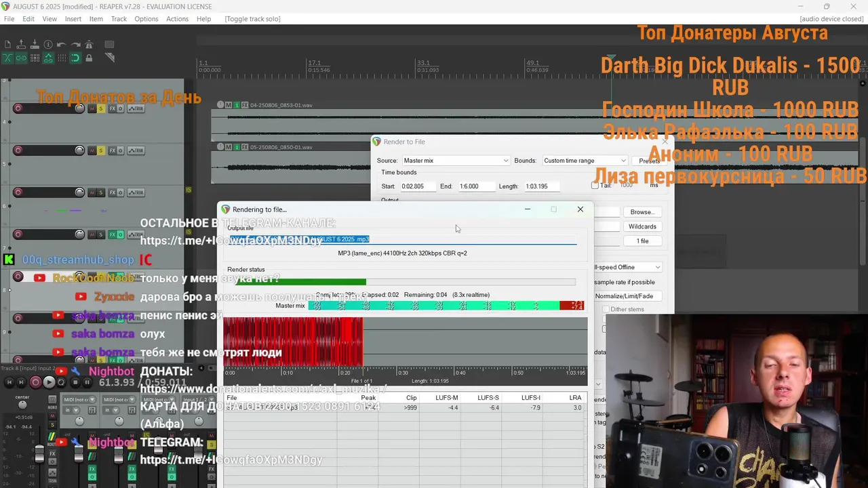This screenshot has height=488, width=868.
Task: Bypass FX on track 7
Action: point(120,235)
